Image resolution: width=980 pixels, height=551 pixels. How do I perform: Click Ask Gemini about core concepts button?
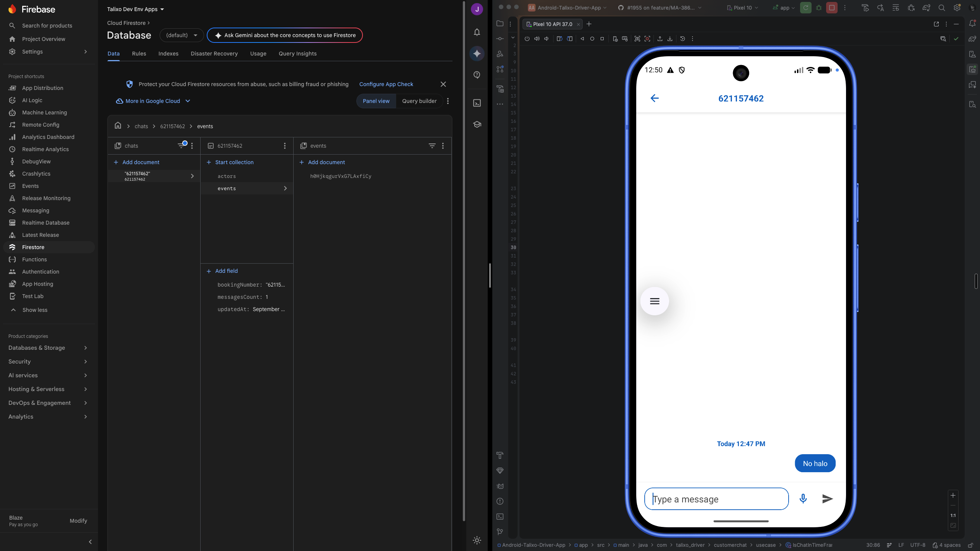tap(285, 35)
